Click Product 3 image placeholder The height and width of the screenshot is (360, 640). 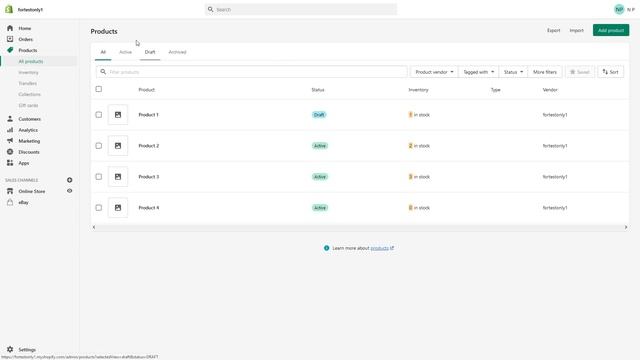(118, 177)
